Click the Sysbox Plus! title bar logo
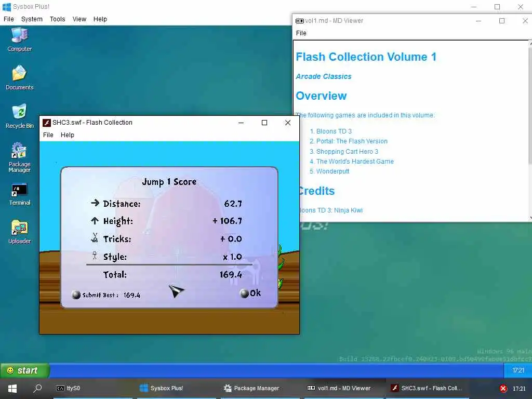 coord(6,7)
